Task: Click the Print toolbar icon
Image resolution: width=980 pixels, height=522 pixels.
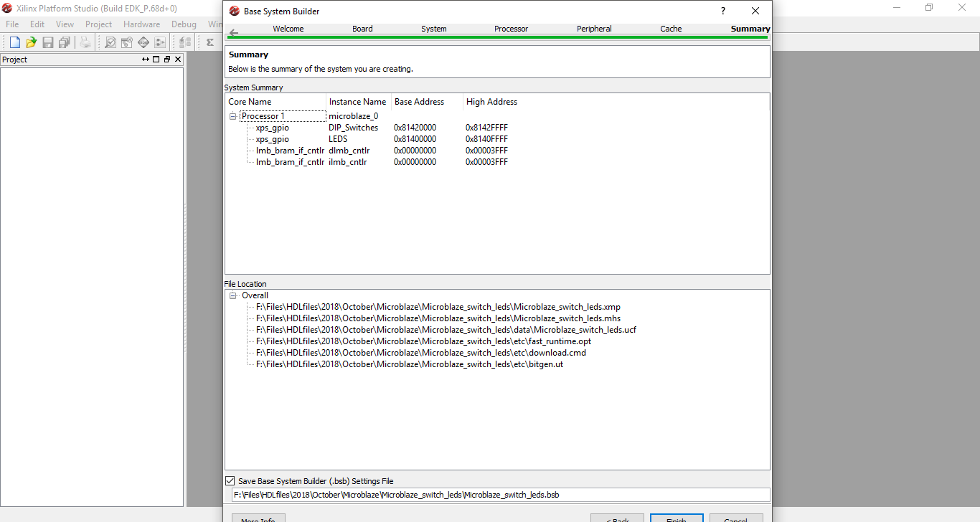Action: tap(85, 42)
